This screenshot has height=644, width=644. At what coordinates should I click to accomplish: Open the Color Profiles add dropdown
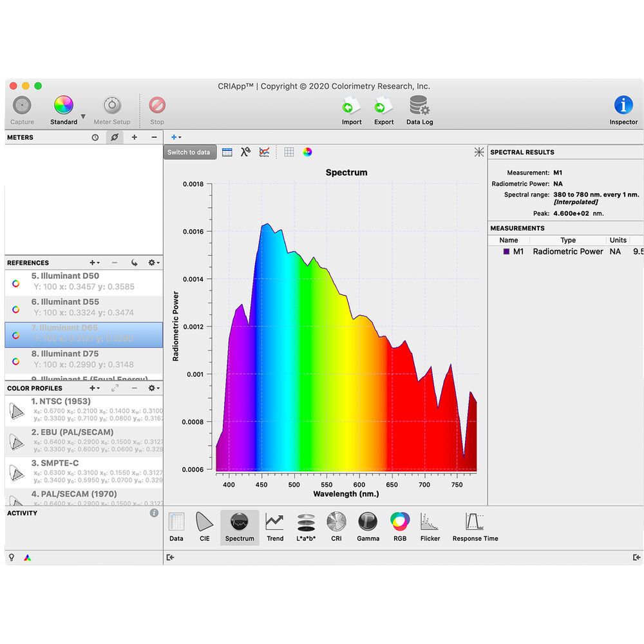[x=94, y=388]
